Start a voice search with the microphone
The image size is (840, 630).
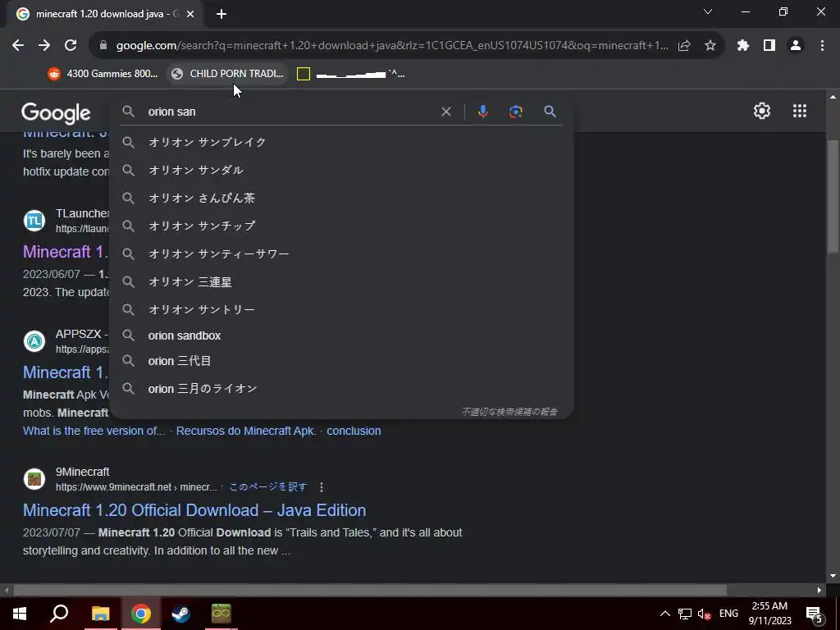click(482, 112)
